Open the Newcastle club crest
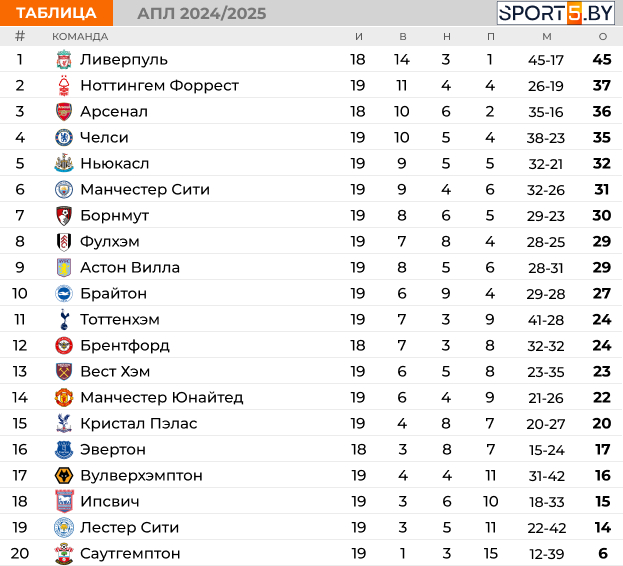Viewport: 623px width, 566px height. click(64, 163)
